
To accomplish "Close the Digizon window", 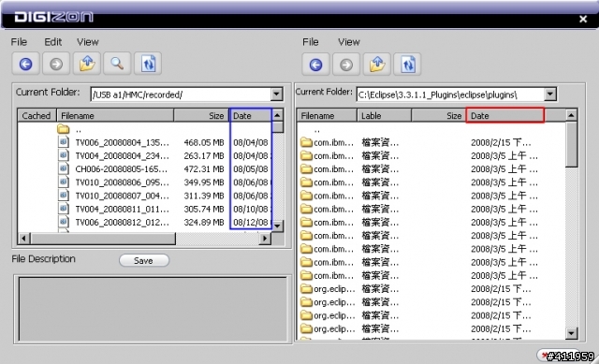I will pos(583,19).
